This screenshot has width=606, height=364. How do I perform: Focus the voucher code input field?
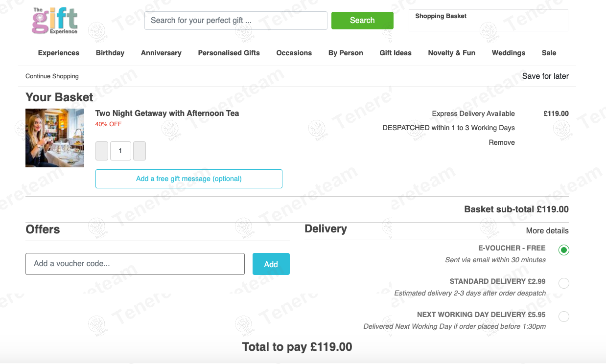click(135, 264)
